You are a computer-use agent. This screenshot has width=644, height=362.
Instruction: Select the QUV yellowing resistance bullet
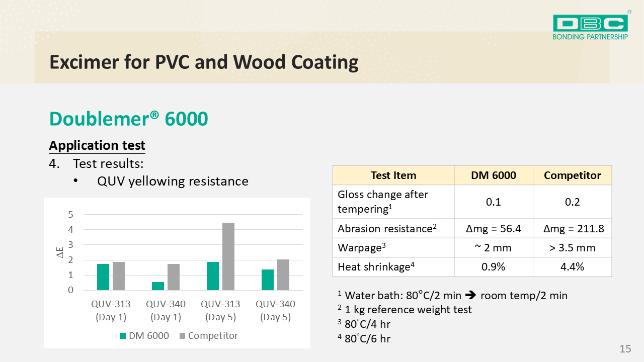click(173, 181)
